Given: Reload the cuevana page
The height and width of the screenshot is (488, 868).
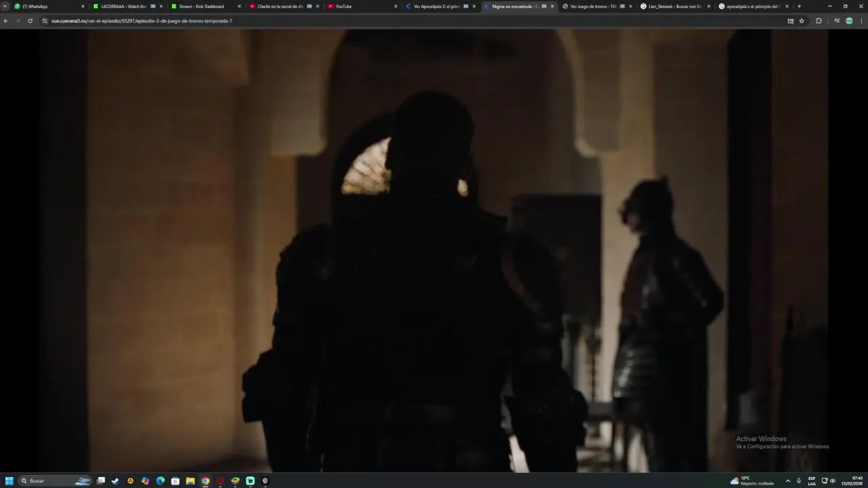Looking at the screenshot, I should click(30, 21).
